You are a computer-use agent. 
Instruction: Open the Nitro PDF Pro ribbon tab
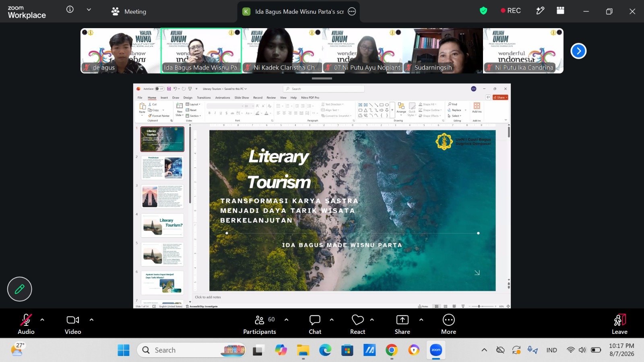tap(310, 98)
